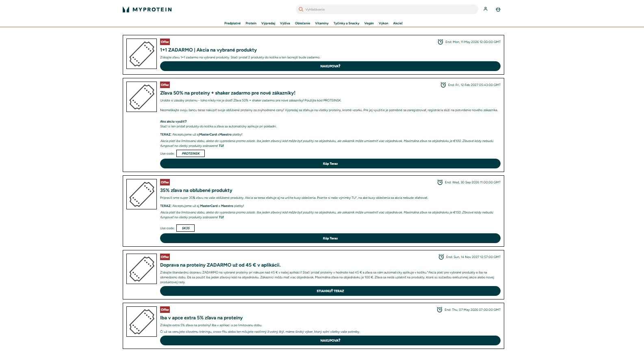Click alarm clock icon ending 14 Nov 2027

441,257
